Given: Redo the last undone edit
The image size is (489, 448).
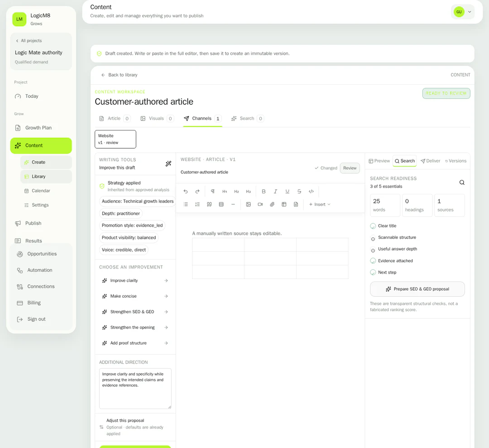Looking at the screenshot, I should click(x=197, y=192).
